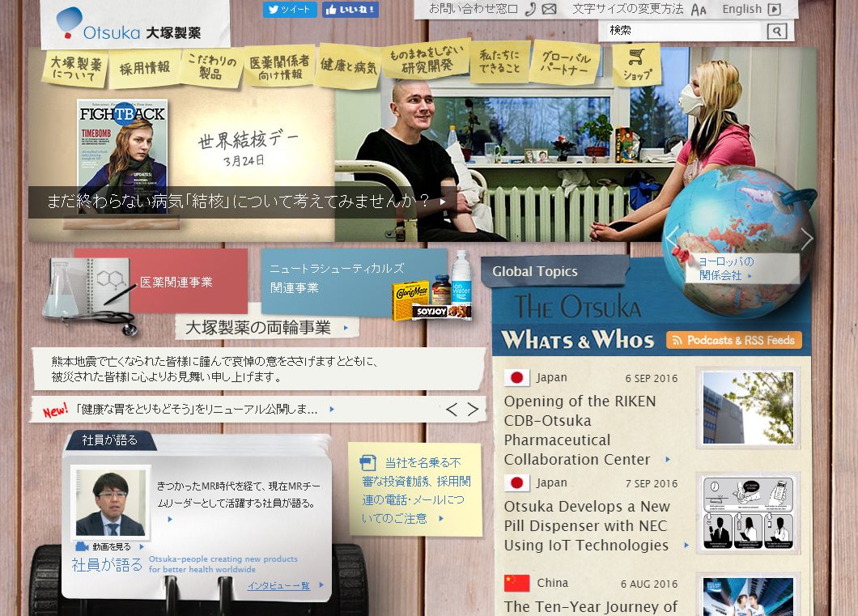Open 医薬関連事業 red panel
858x616 pixels.
point(161,282)
